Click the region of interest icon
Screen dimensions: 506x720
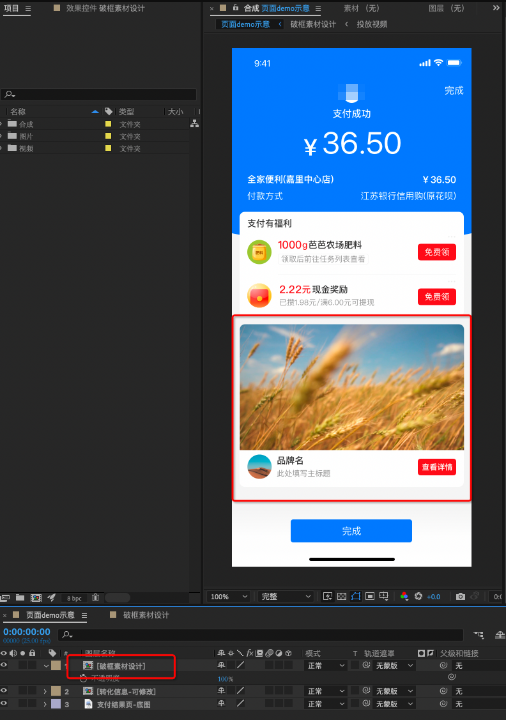click(370, 596)
